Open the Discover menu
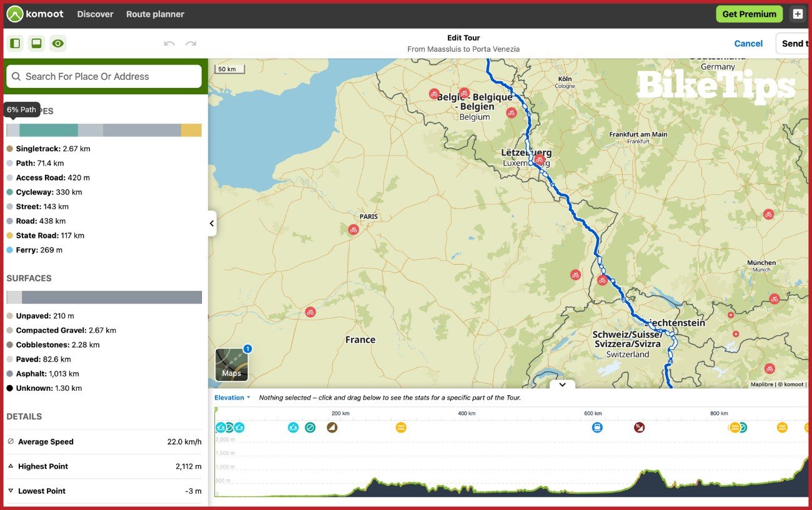812x510 pixels. tap(96, 14)
